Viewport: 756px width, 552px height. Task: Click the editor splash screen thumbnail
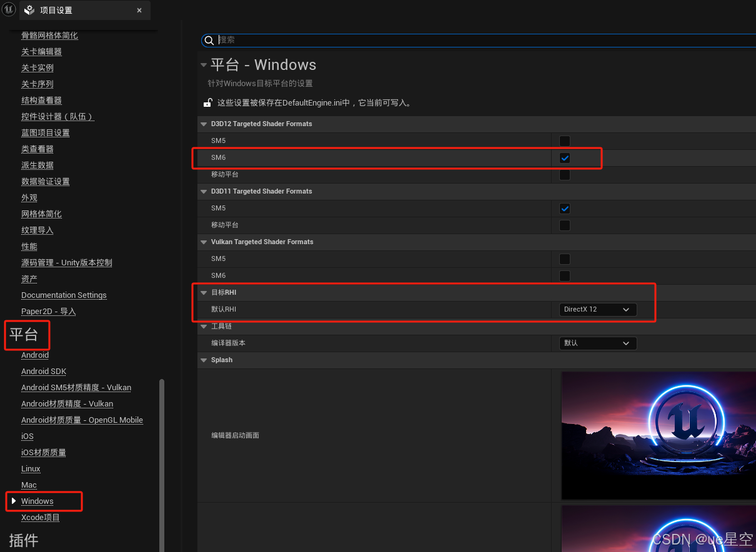pyautogui.click(x=659, y=435)
